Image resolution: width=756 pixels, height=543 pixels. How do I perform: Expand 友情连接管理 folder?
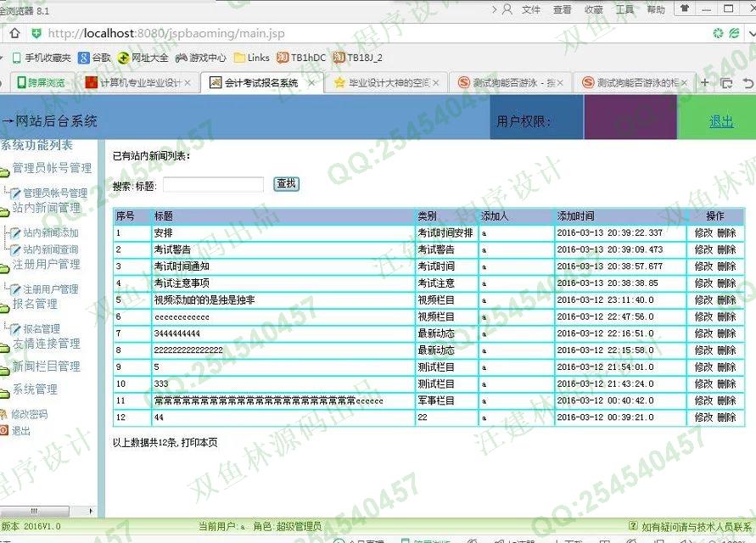tap(46, 344)
